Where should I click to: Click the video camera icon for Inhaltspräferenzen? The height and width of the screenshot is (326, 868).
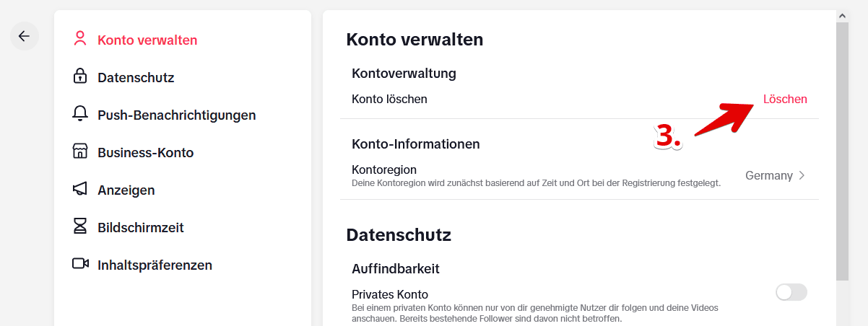click(80, 264)
